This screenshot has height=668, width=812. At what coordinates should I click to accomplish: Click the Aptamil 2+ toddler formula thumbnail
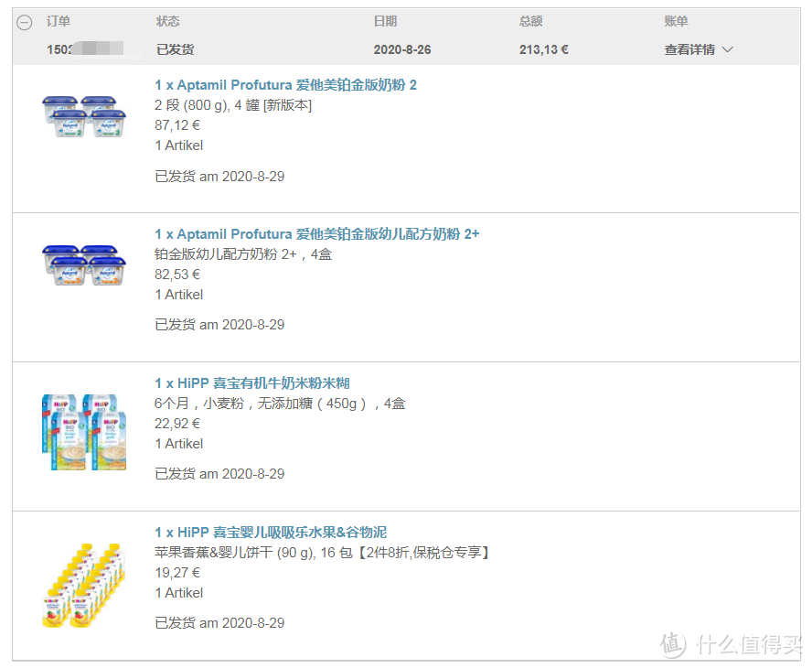tap(84, 265)
